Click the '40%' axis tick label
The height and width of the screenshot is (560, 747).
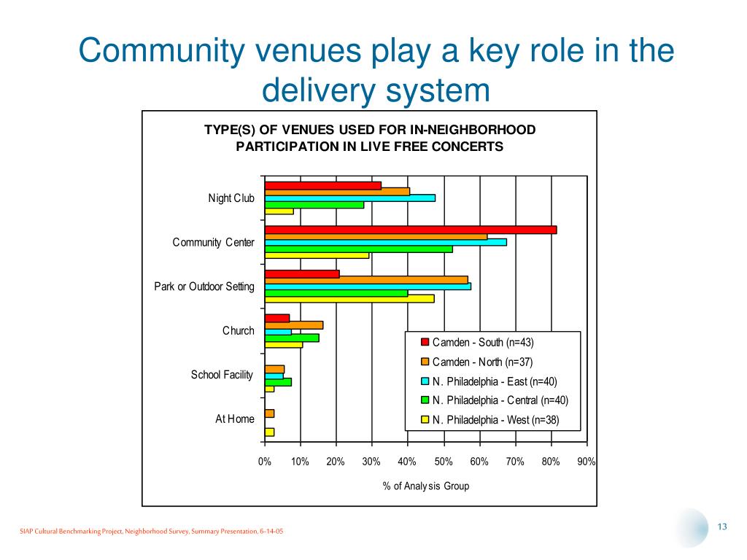point(407,462)
